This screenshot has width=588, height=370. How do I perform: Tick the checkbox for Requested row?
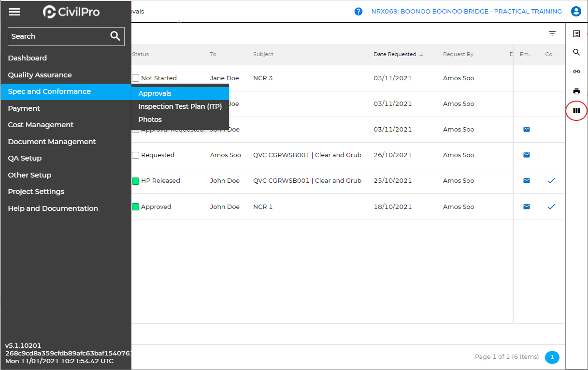pyautogui.click(x=136, y=155)
